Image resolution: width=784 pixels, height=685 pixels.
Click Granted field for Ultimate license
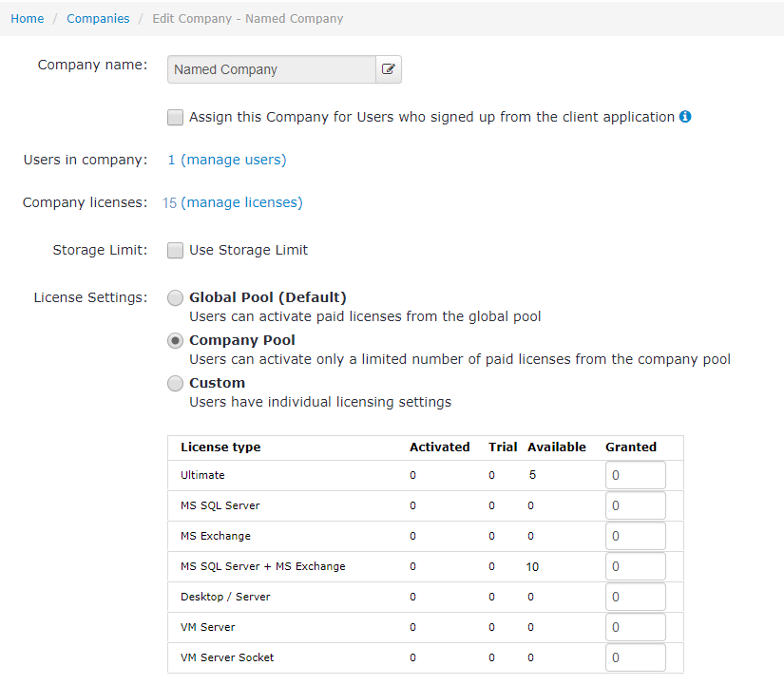(x=636, y=475)
